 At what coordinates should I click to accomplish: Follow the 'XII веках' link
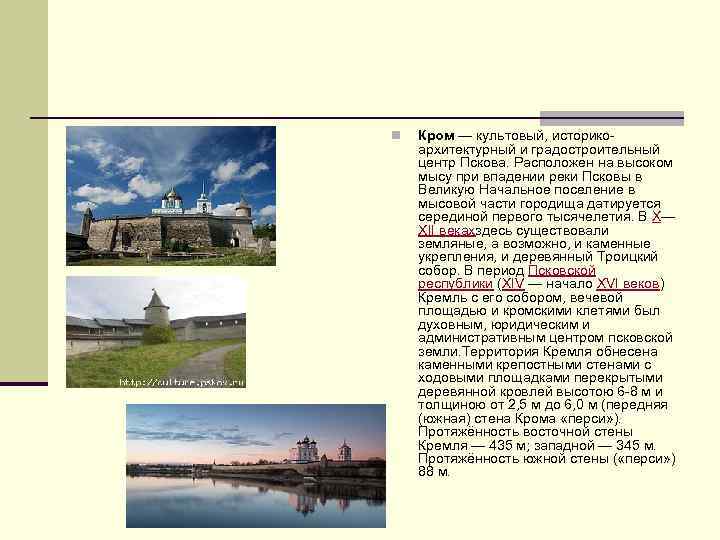(446, 231)
